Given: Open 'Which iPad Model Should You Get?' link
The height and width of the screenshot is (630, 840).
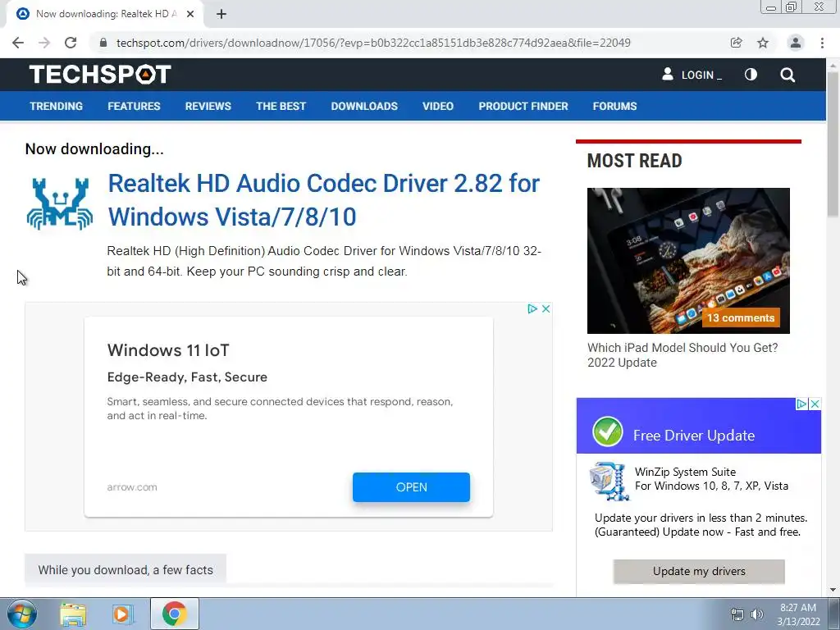Looking at the screenshot, I should pos(682,354).
